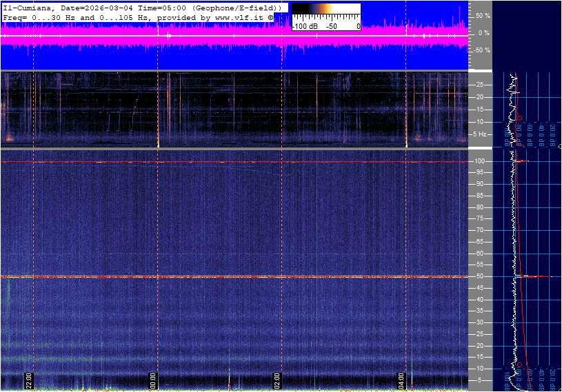
Task: Click the red circle marker in upper spectrum graph
Action: (x=519, y=117)
